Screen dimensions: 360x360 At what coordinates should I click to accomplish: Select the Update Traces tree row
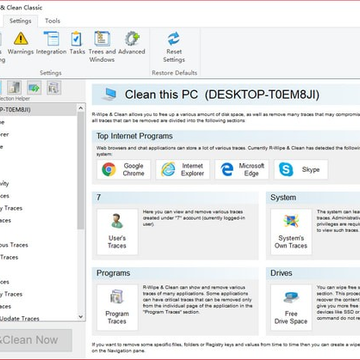[x=38, y=318]
